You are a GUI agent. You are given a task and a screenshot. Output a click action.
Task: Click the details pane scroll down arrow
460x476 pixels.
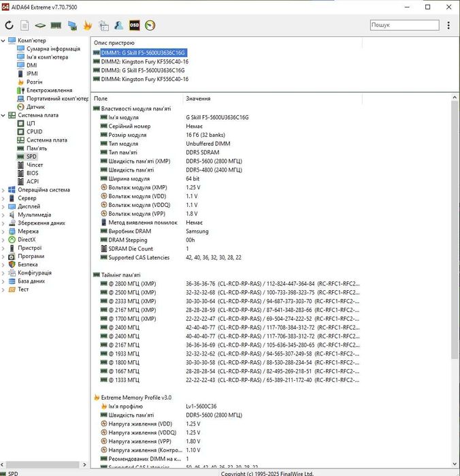click(x=455, y=464)
